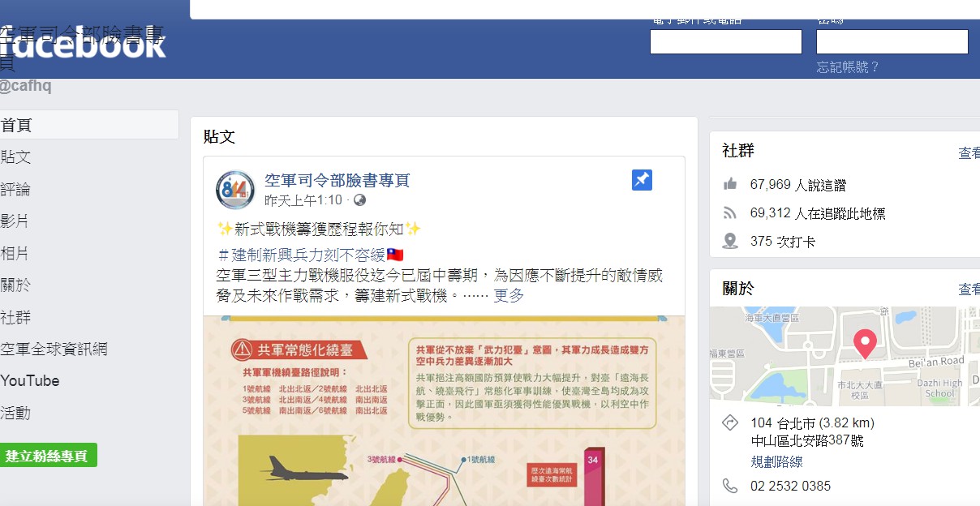
Task: Open 查看 all in the 社群 panel
Action: click(969, 153)
